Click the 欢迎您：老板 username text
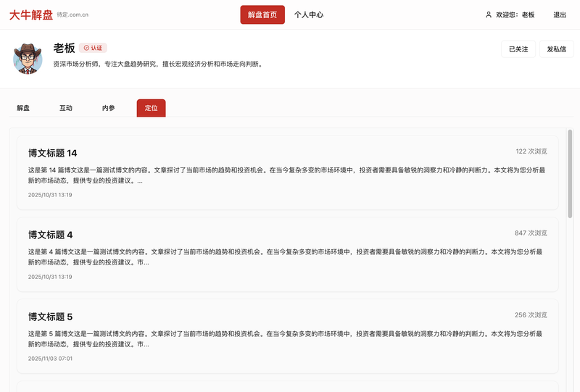Viewport: 580px width, 392px height. (x=515, y=14)
